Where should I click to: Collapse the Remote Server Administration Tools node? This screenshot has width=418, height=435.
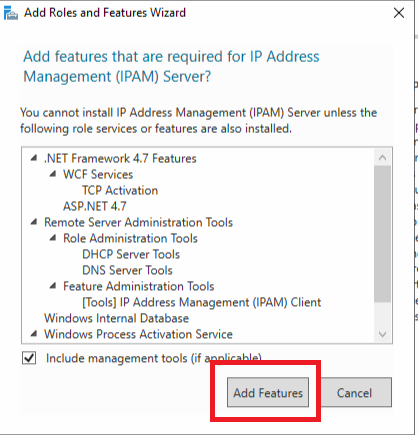(x=34, y=222)
